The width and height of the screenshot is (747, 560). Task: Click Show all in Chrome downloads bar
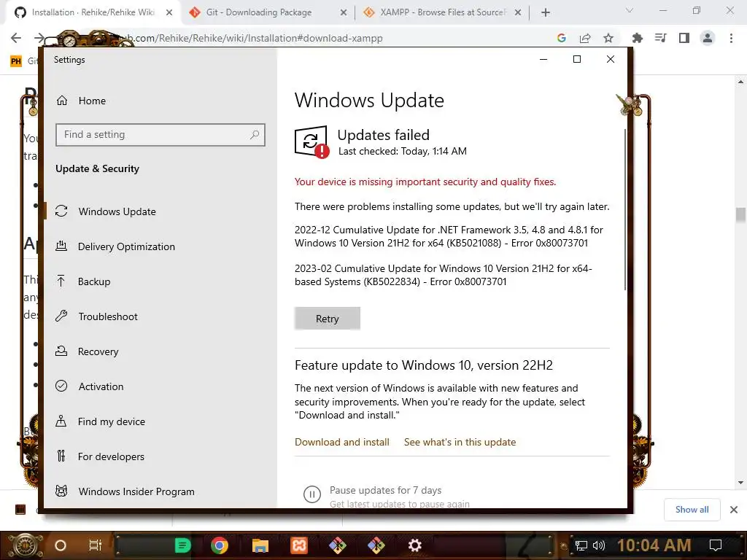pos(692,510)
